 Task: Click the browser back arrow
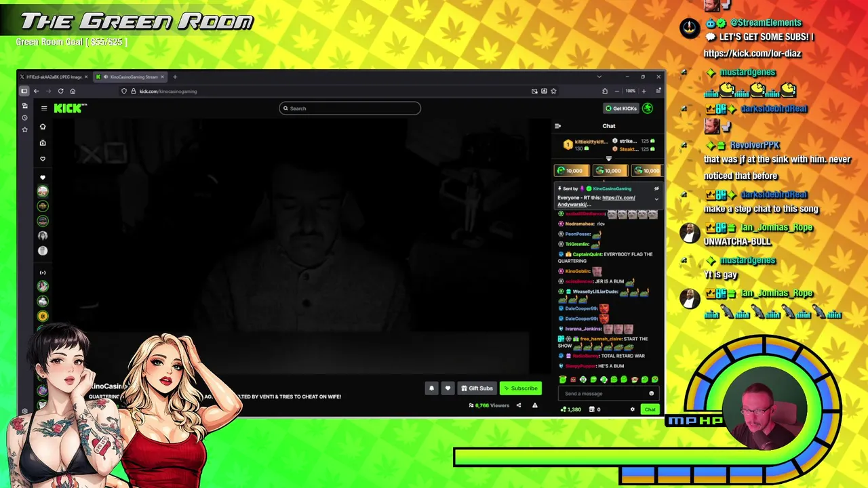tap(36, 91)
